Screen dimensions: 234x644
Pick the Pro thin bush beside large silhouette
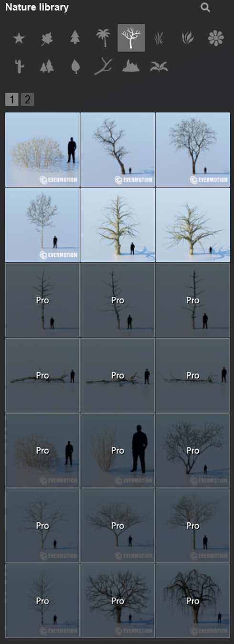pos(117,450)
